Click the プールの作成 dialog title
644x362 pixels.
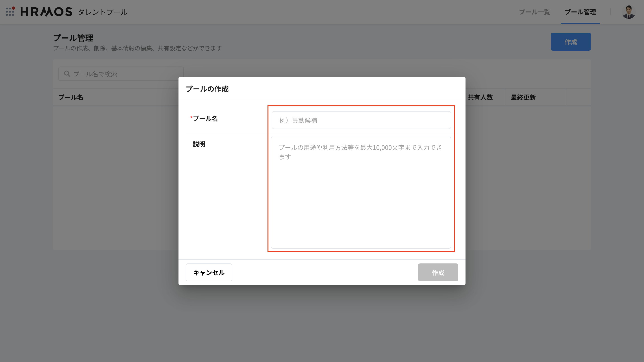pyautogui.click(x=207, y=89)
